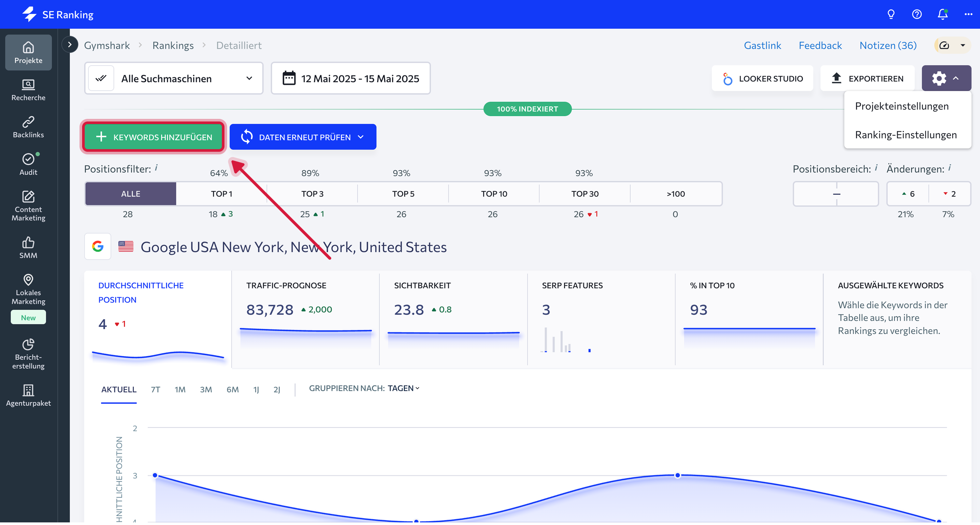Expand the sidebar with the arrow toggle
980x525 pixels.
click(70, 45)
